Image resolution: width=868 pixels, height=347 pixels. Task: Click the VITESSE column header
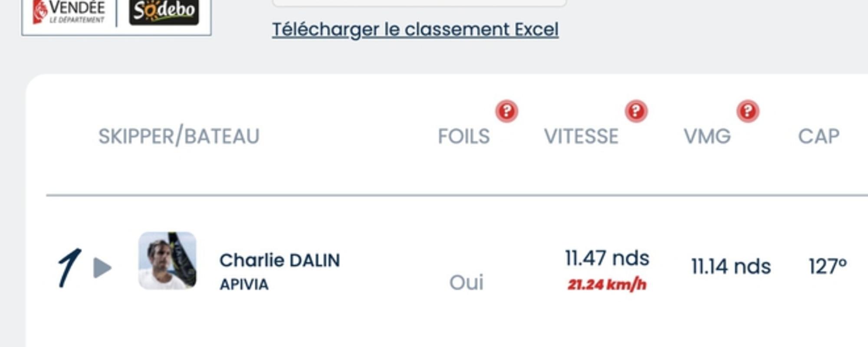point(581,136)
